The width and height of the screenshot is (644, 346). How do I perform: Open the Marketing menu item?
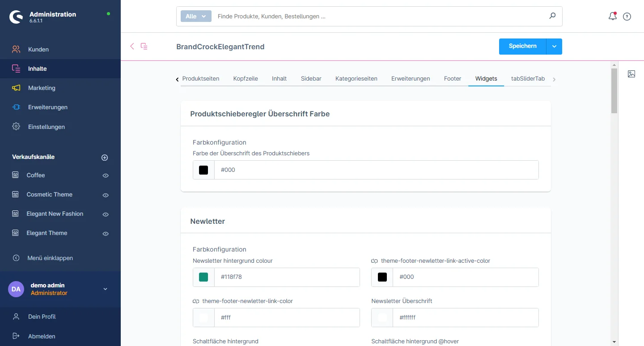[x=42, y=88]
